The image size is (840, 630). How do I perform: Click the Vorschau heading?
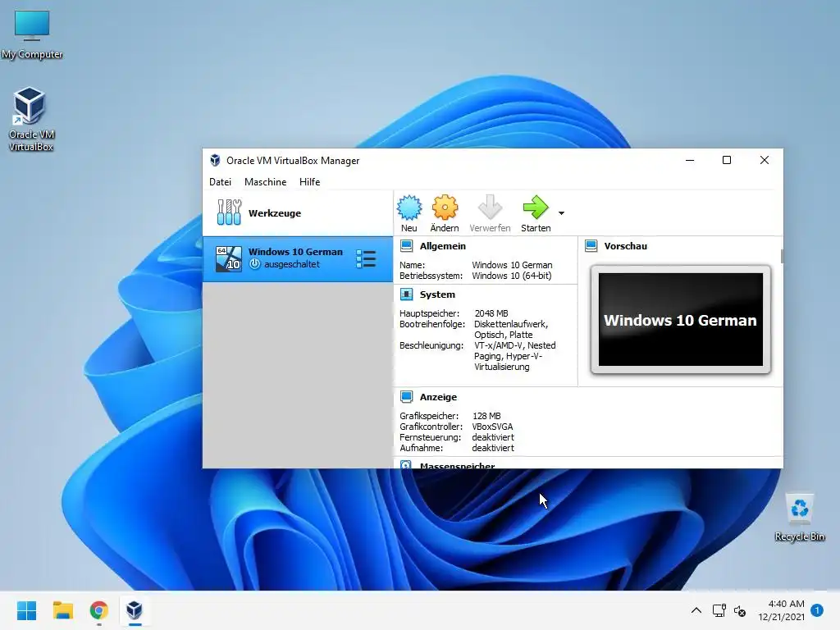(625, 246)
